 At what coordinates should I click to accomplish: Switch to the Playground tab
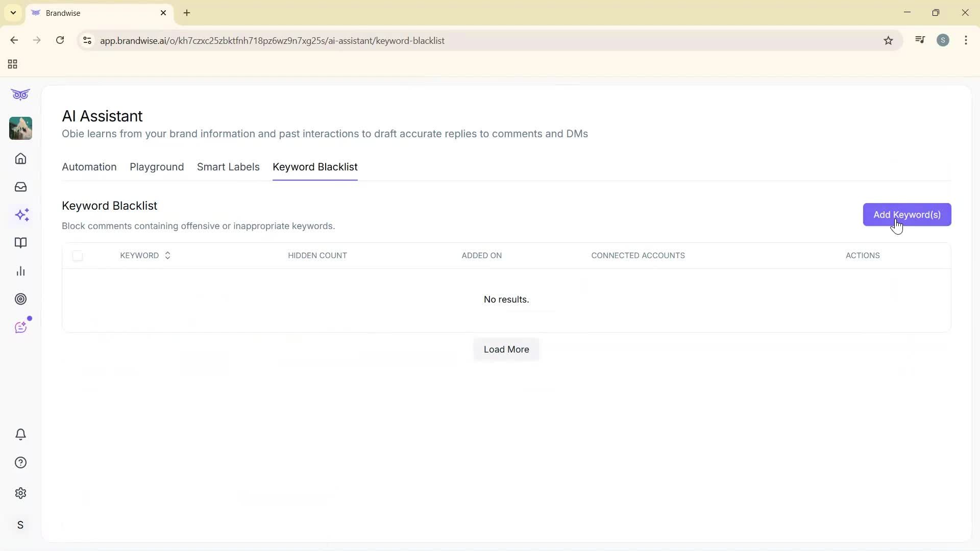pyautogui.click(x=156, y=167)
